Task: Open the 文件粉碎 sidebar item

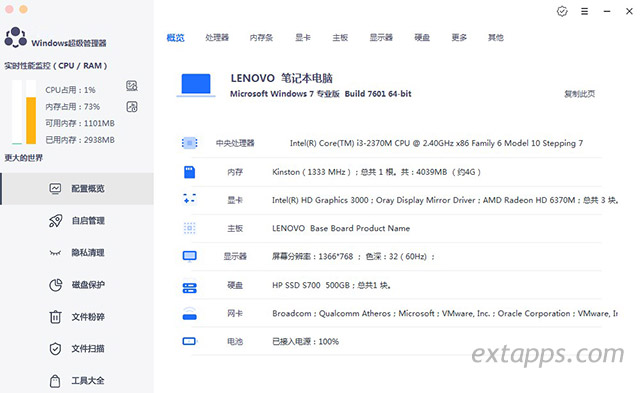Action: click(x=78, y=317)
